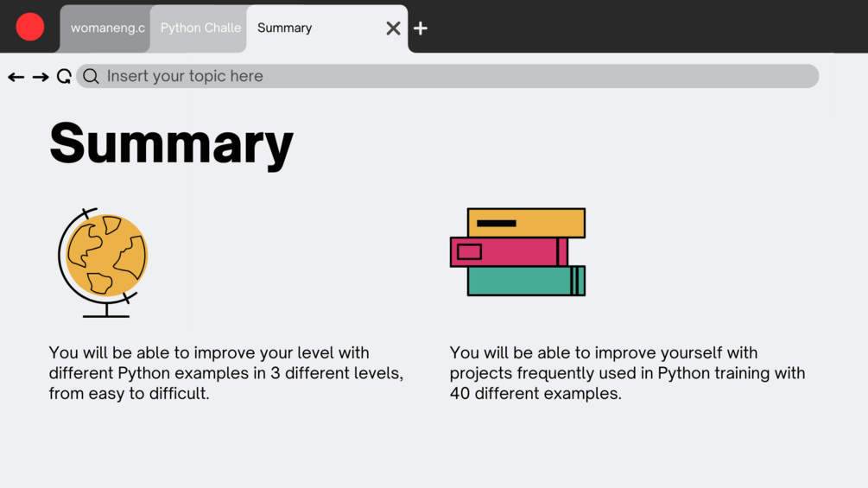Open a new tab with plus icon
This screenshot has width=868, height=488.
[x=420, y=29]
